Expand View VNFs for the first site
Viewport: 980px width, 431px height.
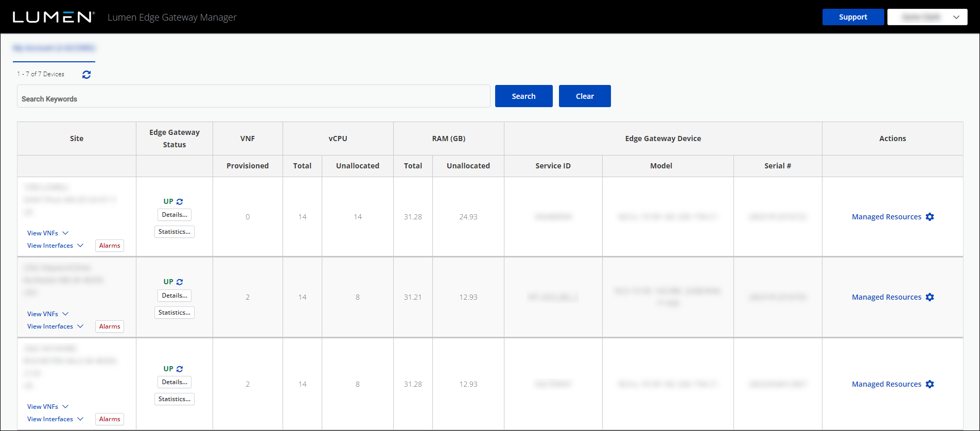pyautogui.click(x=47, y=233)
